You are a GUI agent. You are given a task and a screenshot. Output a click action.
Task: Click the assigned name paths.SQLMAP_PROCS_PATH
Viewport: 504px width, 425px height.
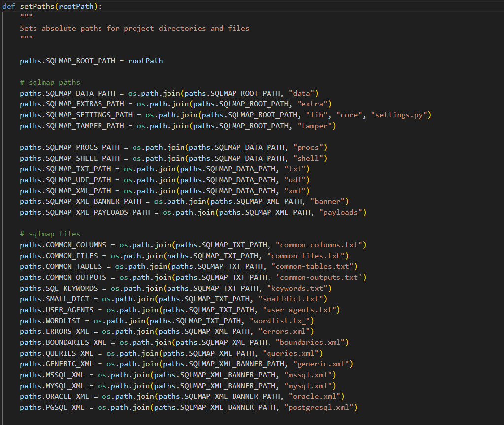click(x=70, y=147)
